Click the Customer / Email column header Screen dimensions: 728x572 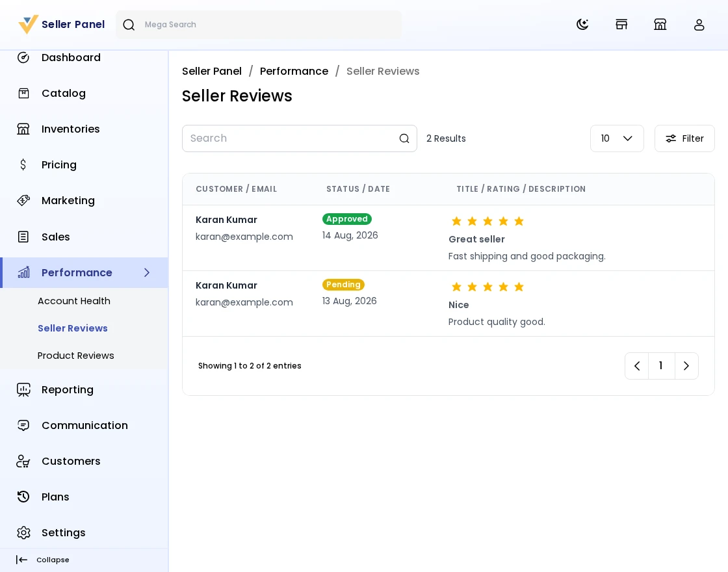237,189
